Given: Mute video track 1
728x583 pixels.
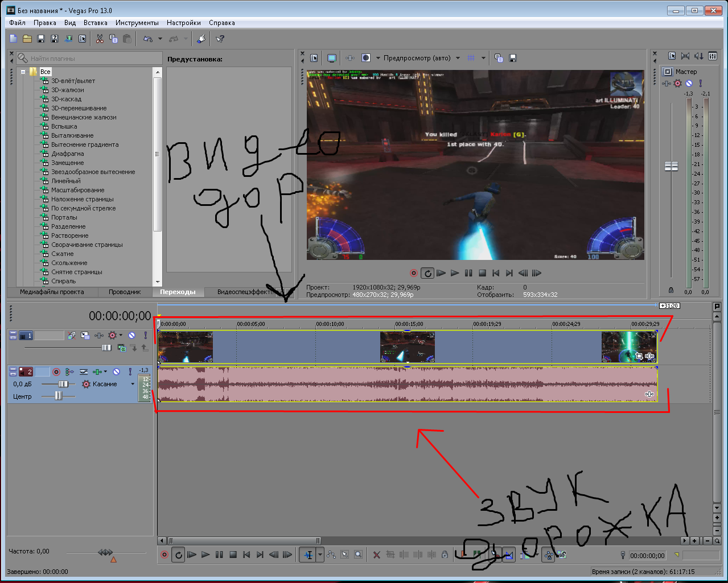Looking at the screenshot, I should point(131,336).
